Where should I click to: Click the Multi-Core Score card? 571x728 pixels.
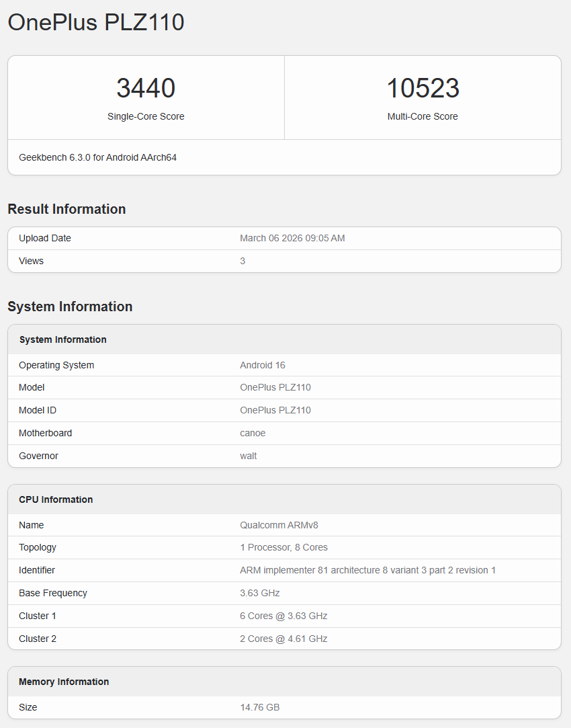click(x=423, y=97)
